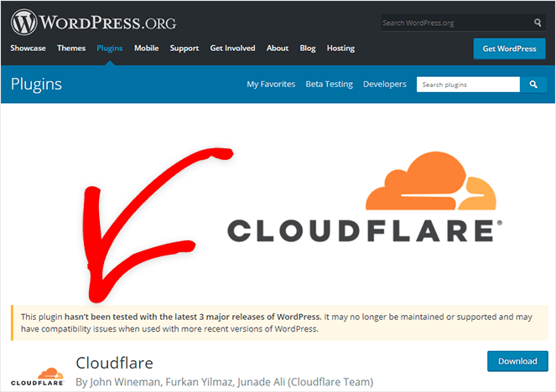Open the Showcase menu item
Screen dimensions: 556x392
(28, 49)
